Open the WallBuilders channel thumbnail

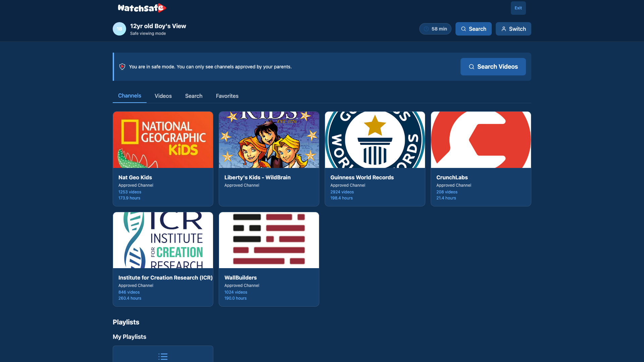pos(269,240)
